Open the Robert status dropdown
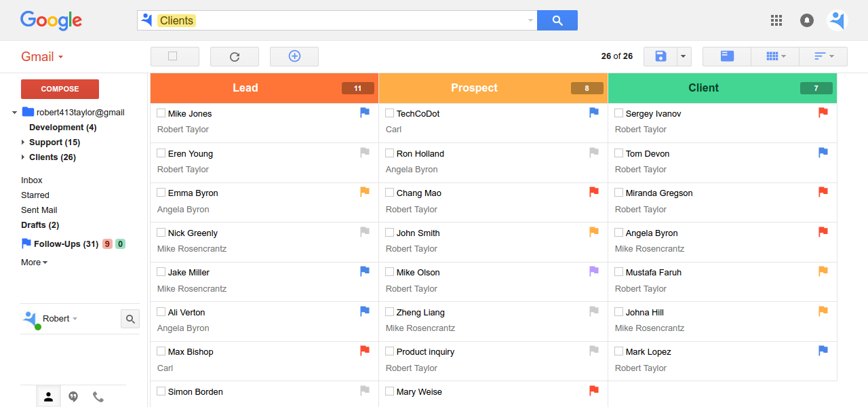This screenshot has height=407, width=868. click(75, 319)
